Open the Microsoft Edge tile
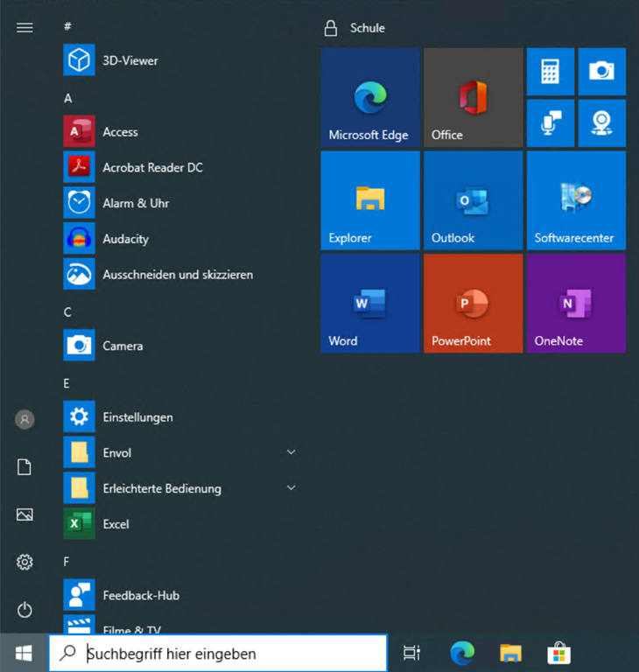 pos(369,97)
